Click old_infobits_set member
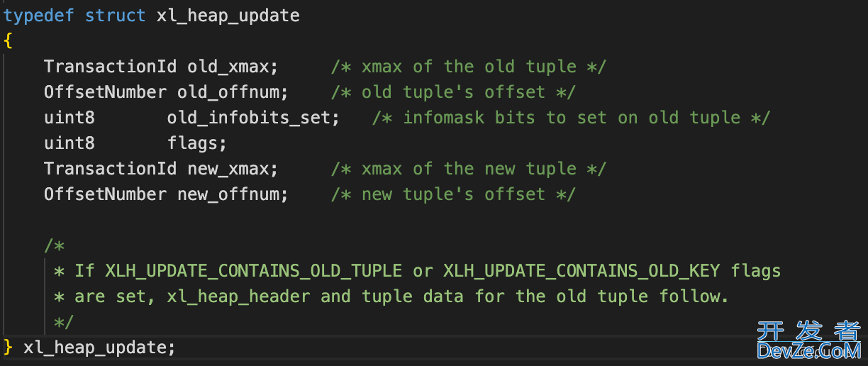 click(249, 118)
